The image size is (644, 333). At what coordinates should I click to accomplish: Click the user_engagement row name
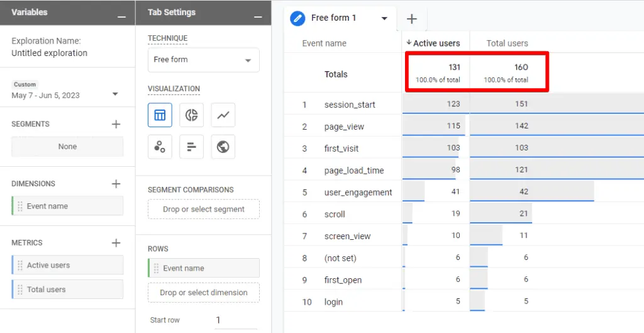(x=358, y=193)
